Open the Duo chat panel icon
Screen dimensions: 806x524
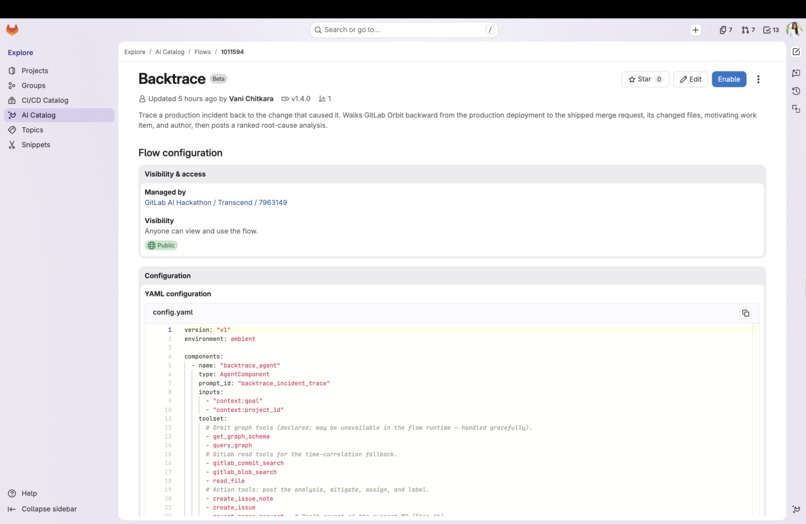coord(796,73)
